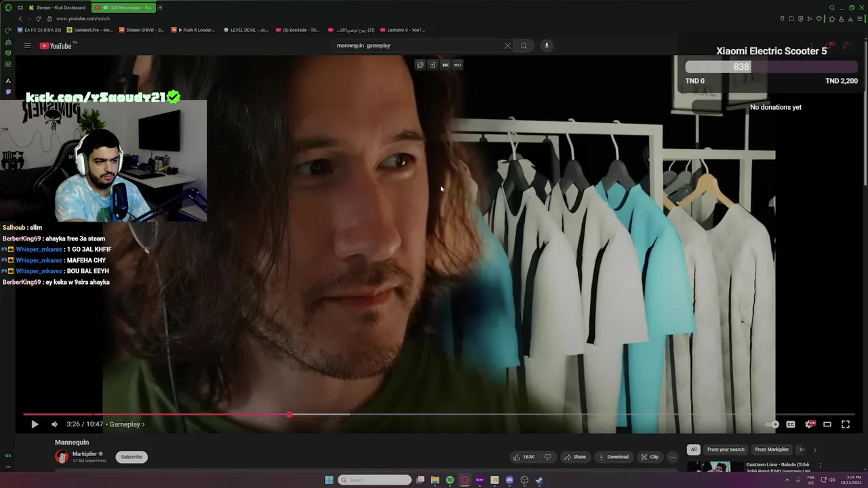Open the sidebar more options dots
This screenshot has width=868, height=488.
click(x=8, y=466)
